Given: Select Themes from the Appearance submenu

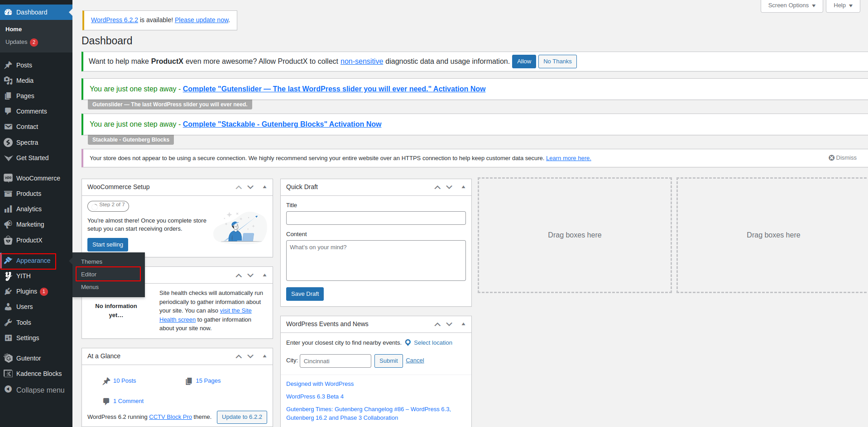Looking at the screenshot, I should coord(91,262).
